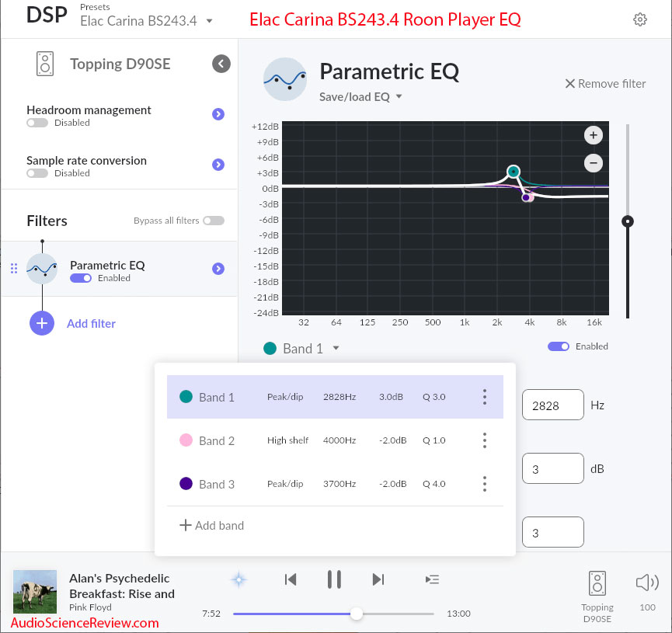Zoom in on the EQ graph
672x633 pixels.
tap(594, 135)
